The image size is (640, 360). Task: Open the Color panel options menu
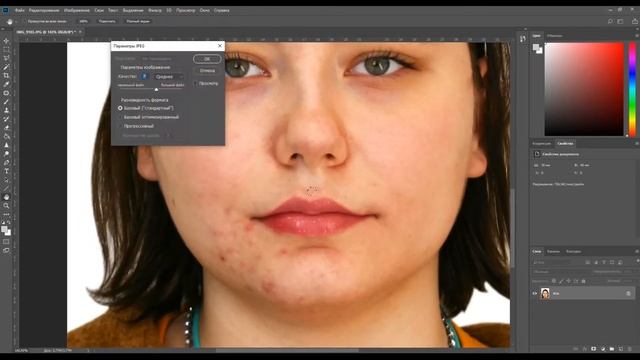637,36
